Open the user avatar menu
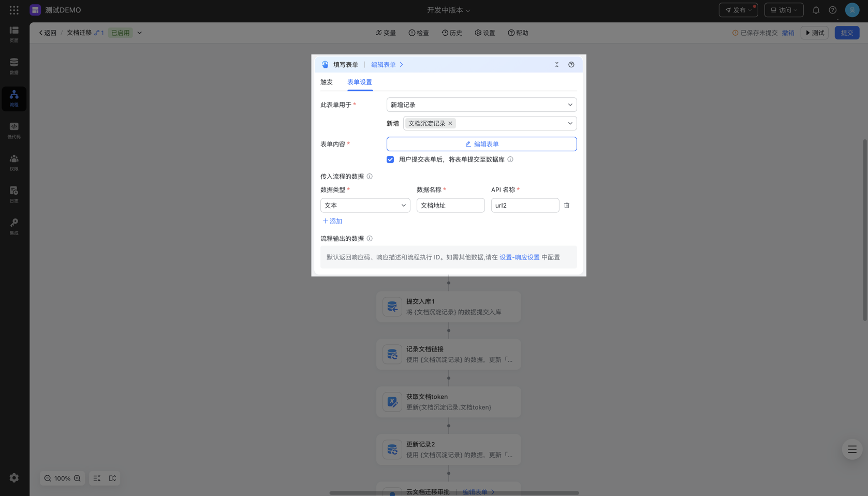The height and width of the screenshot is (496, 868). click(852, 10)
